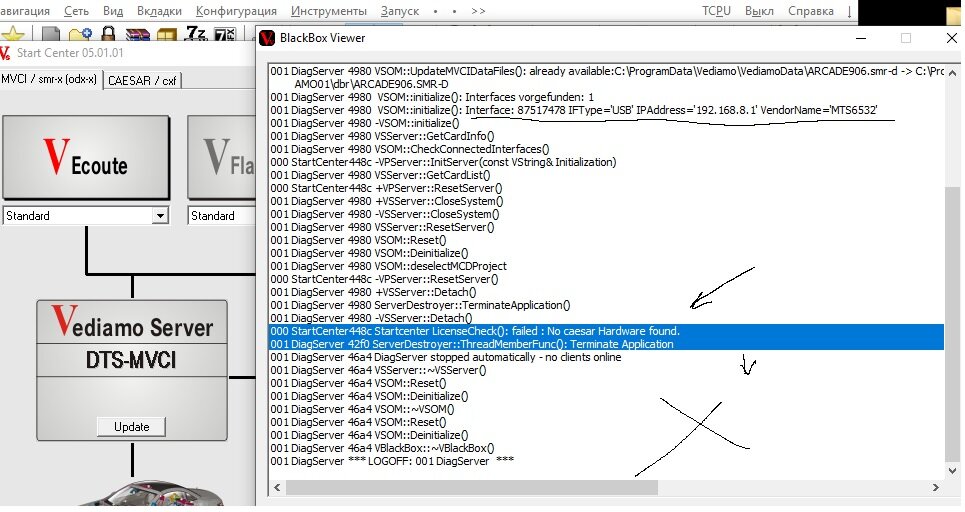The width and height of the screenshot is (965, 512).
Task: Select log line 'ServerDestroyer::TerminateApplication()'
Action: coord(606,305)
